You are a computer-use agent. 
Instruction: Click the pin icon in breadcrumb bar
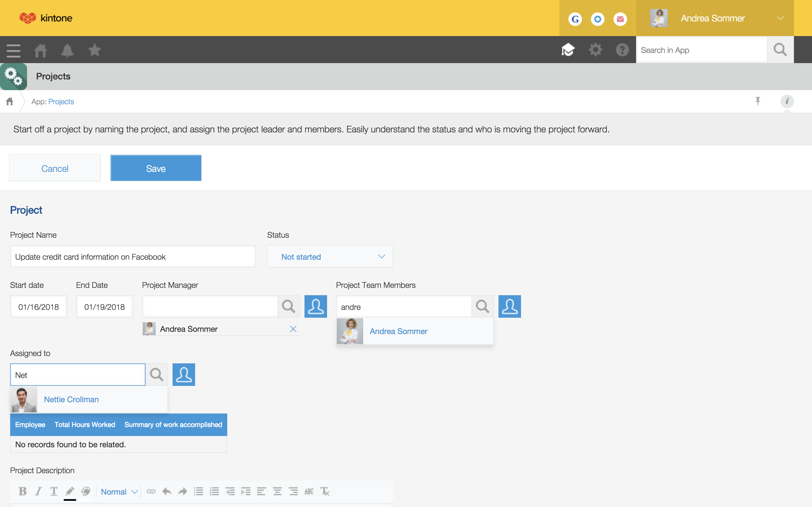point(758,101)
